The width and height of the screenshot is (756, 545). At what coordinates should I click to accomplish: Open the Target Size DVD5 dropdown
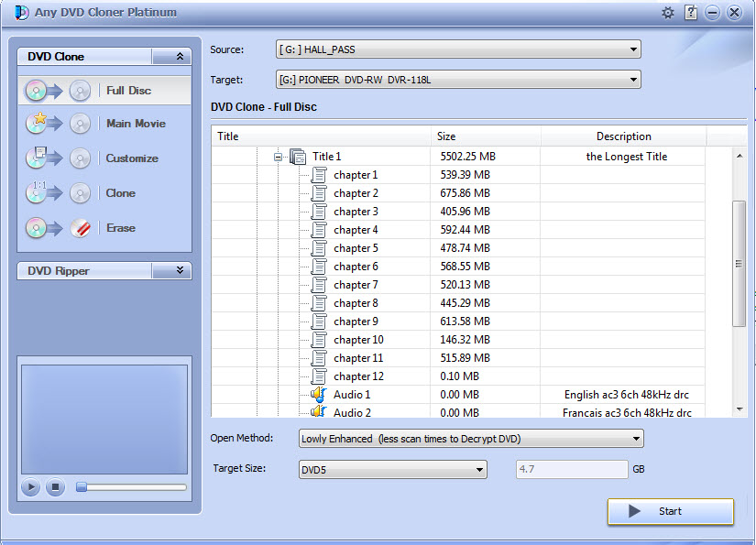point(393,469)
